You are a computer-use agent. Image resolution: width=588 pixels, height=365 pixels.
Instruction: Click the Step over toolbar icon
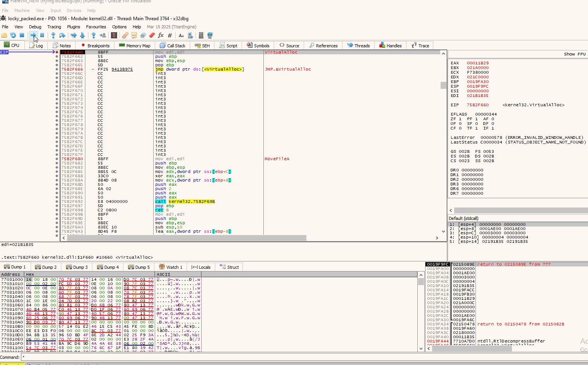point(62,35)
